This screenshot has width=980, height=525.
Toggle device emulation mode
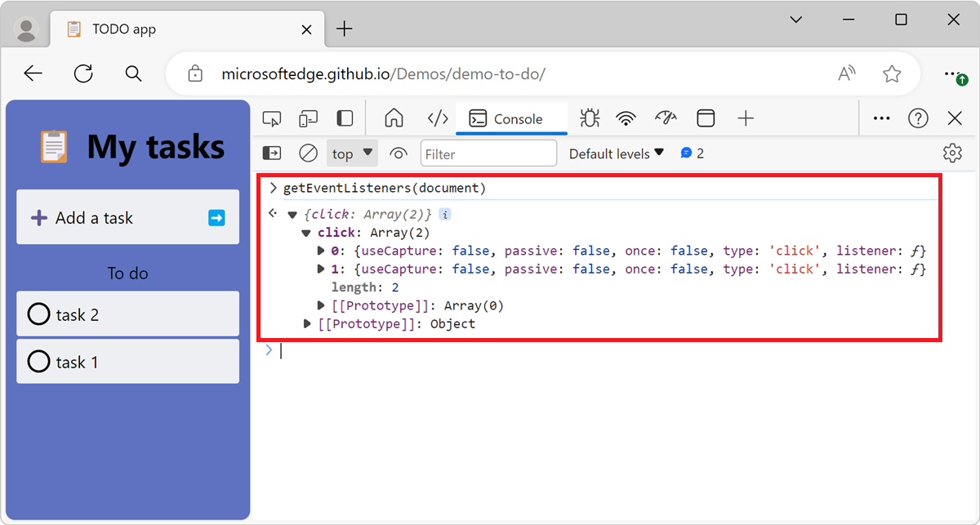[x=308, y=118]
